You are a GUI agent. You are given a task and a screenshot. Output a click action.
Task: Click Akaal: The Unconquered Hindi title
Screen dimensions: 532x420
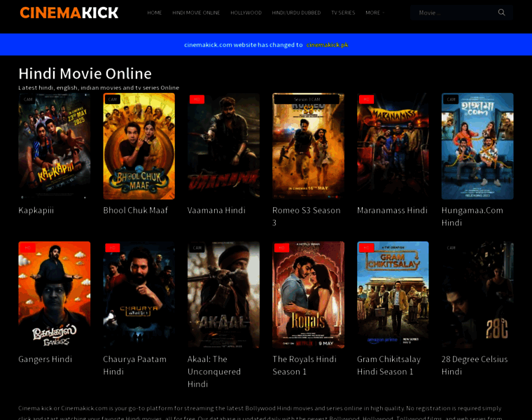(214, 372)
